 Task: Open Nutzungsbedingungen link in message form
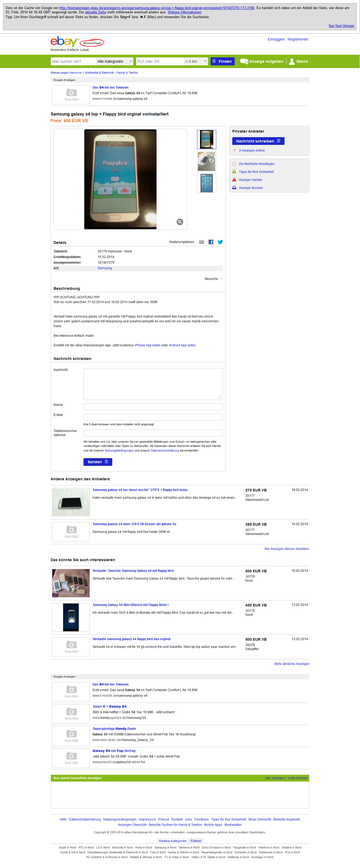click(x=119, y=450)
